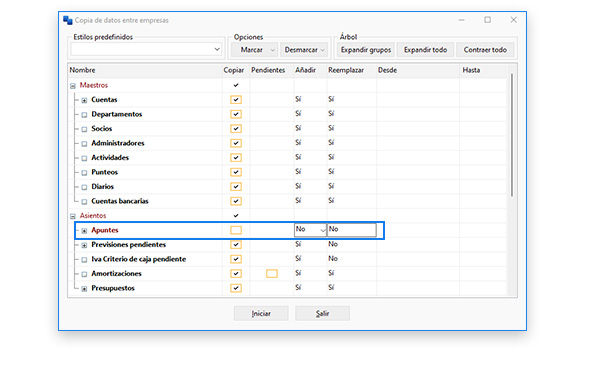Open the Marcar options dropdown
The height and width of the screenshot is (366, 600).
coord(254,50)
